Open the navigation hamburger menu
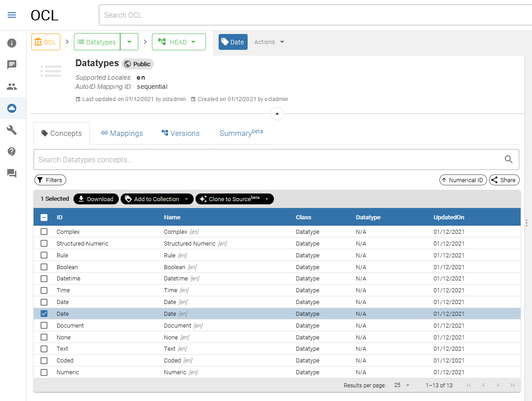This screenshot has height=401, width=532. pyautogui.click(x=12, y=14)
